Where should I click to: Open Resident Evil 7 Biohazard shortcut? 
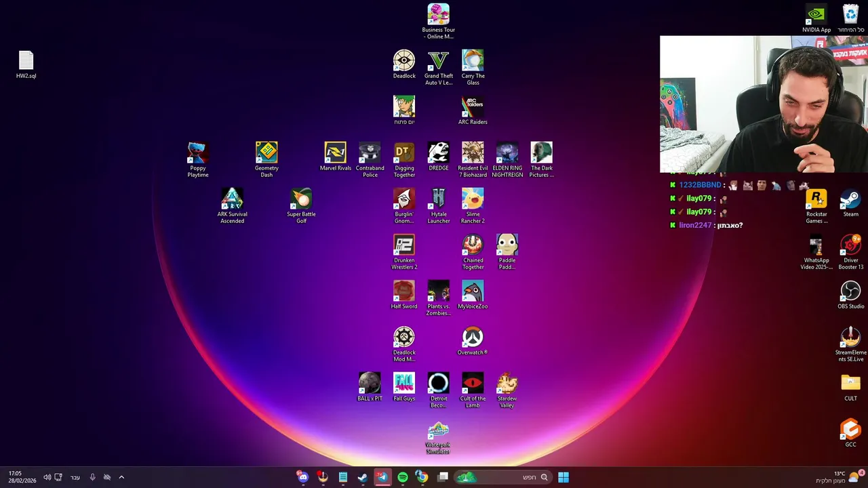(473, 159)
